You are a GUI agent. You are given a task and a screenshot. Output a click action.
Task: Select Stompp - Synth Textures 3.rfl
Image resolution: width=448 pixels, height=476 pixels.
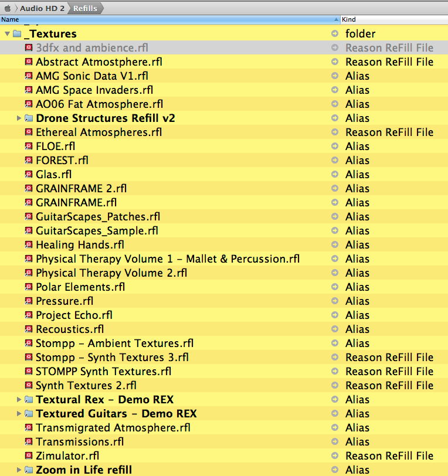point(112,357)
